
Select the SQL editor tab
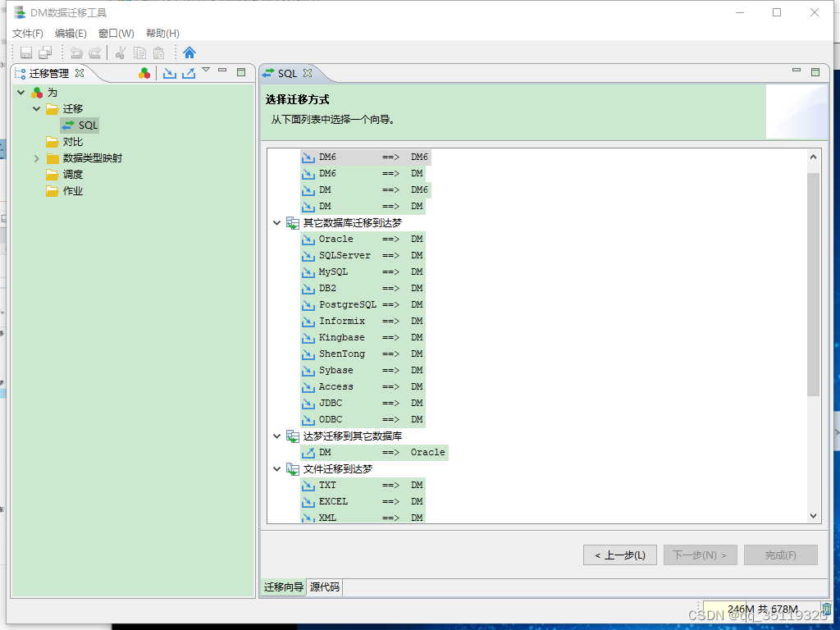point(287,73)
